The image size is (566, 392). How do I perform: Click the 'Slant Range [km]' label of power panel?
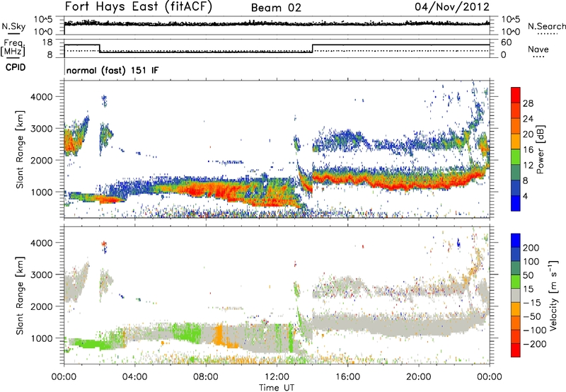20,149
